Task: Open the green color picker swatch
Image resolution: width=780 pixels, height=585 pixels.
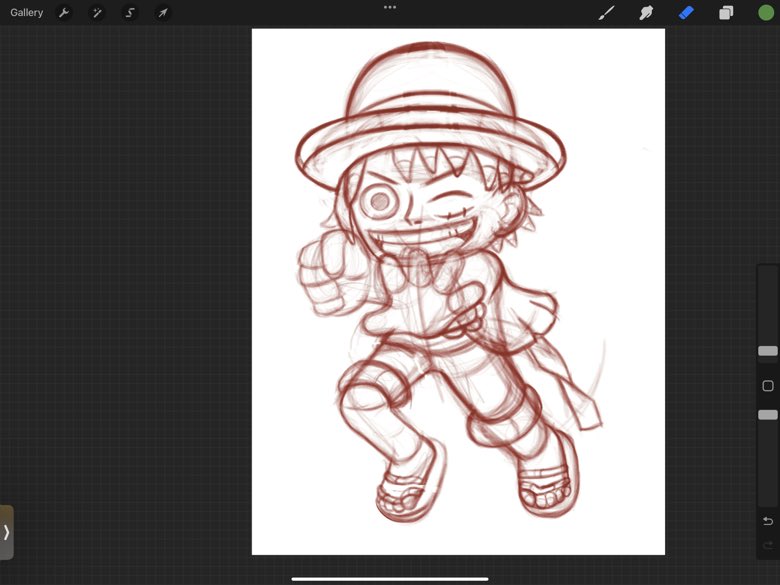Action: [766, 13]
